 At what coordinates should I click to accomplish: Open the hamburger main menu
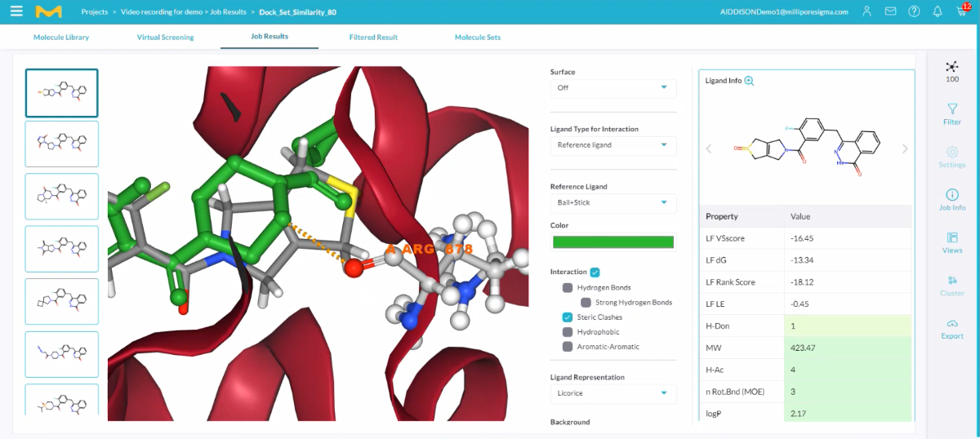tap(16, 12)
